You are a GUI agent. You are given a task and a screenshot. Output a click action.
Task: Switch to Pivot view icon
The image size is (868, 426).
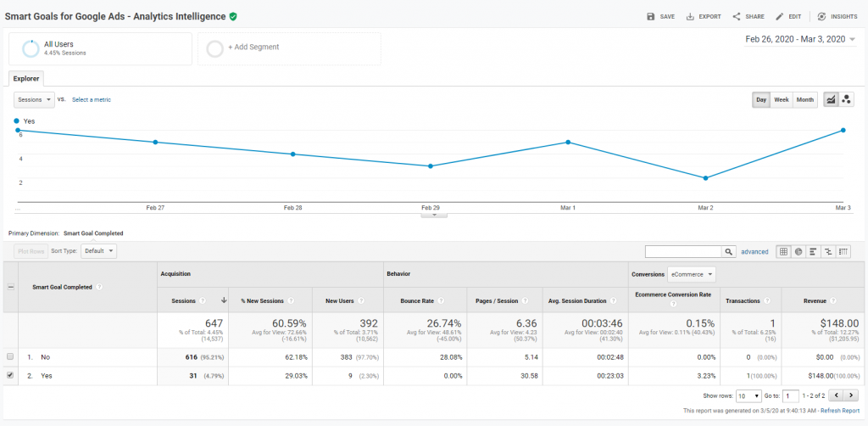843,251
